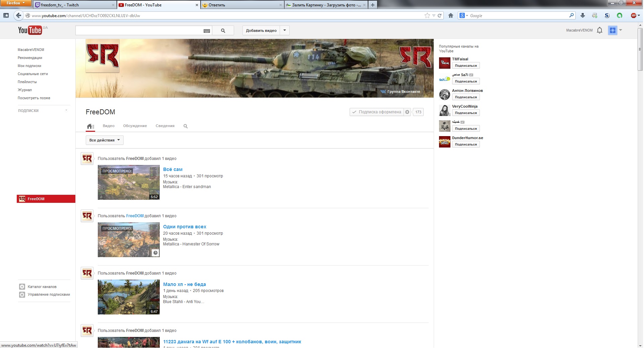The height and width of the screenshot is (348, 644).
Task: Open new browser tab with plus
Action: pos(372,5)
